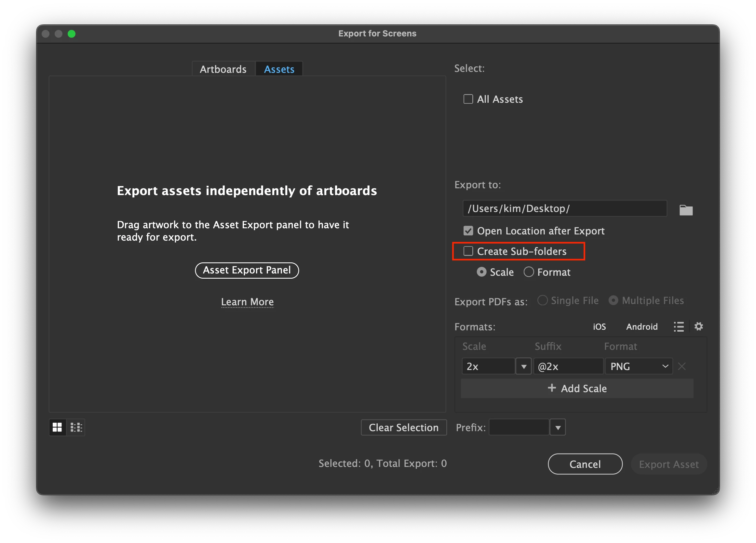This screenshot has height=543, width=756.
Task: Switch to small thumbnail list view
Action: [x=76, y=427]
